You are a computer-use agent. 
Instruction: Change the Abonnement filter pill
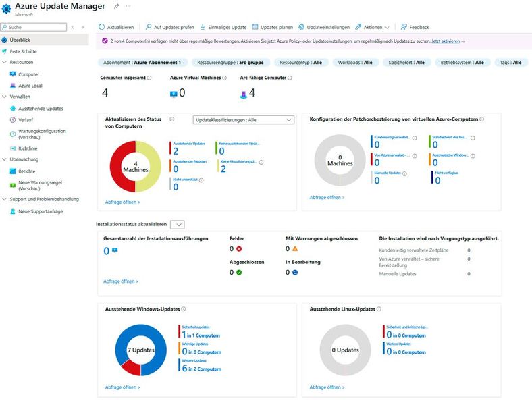pos(142,63)
